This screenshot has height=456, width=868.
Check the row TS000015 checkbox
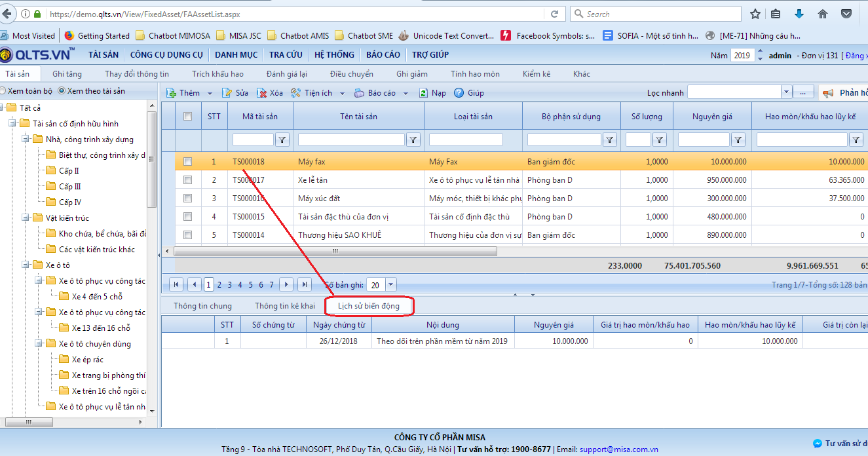click(x=188, y=216)
